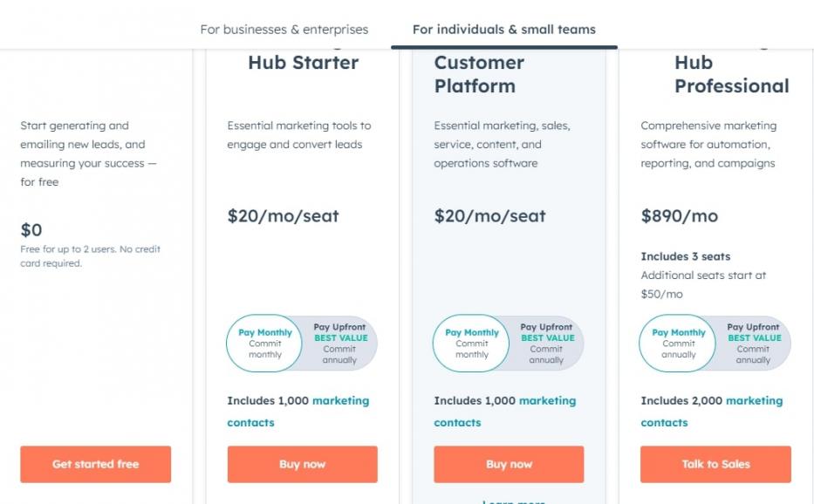
Task: Click the $0 free plan price
Action: 31,230
